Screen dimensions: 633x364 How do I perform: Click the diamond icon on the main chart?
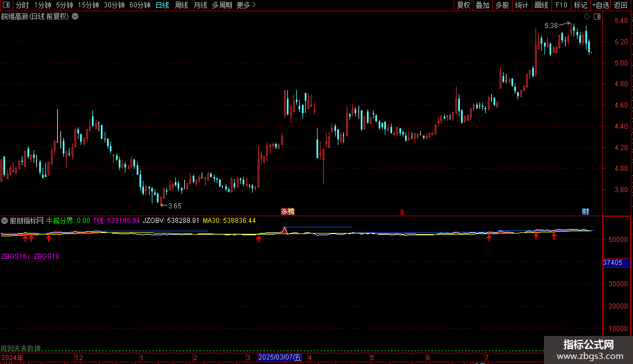click(587, 17)
